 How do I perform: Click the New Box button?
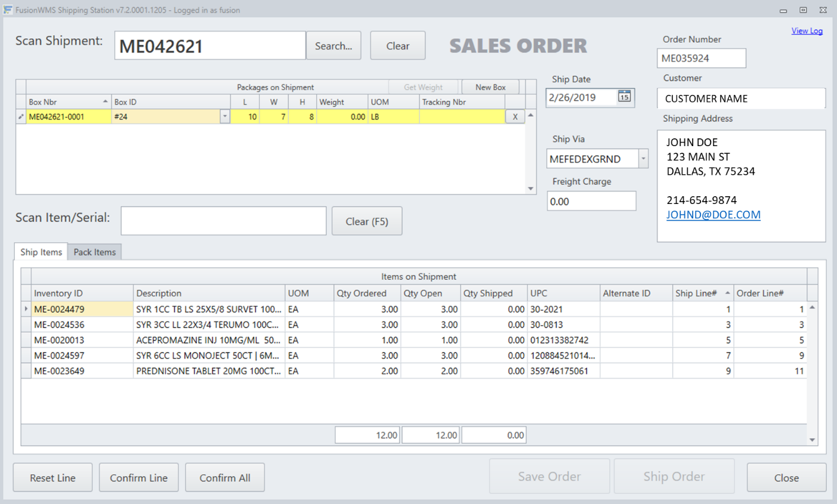(490, 87)
